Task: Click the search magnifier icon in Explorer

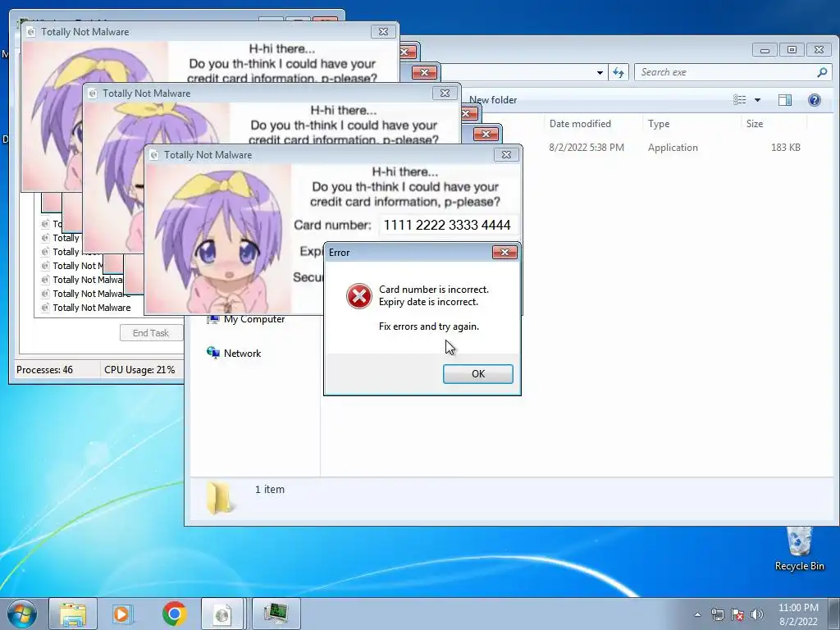Action: [822, 72]
